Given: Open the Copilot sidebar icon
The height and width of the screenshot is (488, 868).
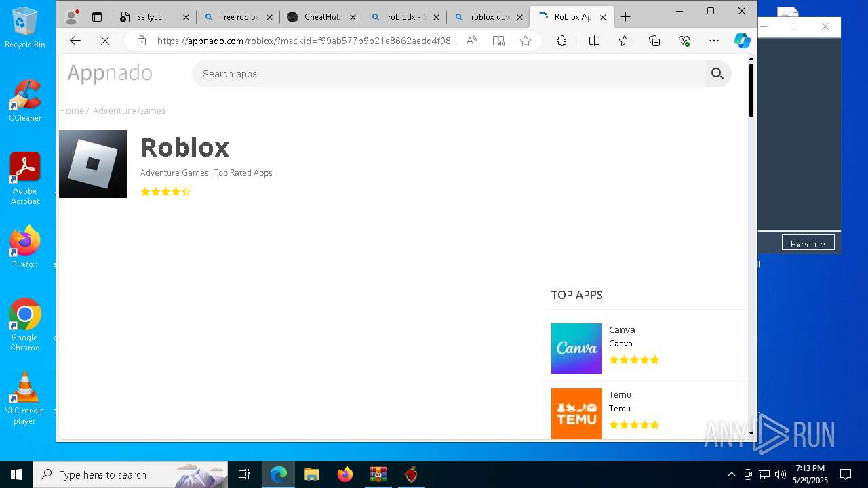Looking at the screenshot, I should [743, 41].
